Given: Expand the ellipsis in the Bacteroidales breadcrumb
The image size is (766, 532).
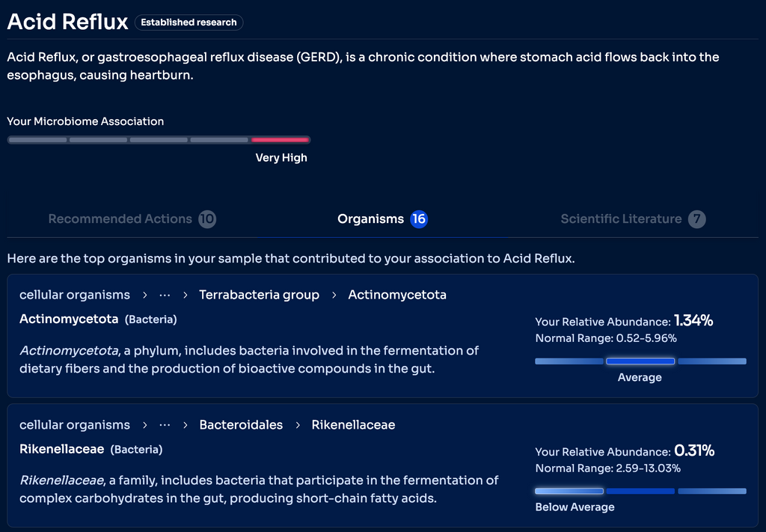Looking at the screenshot, I should (x=165, y=425).
